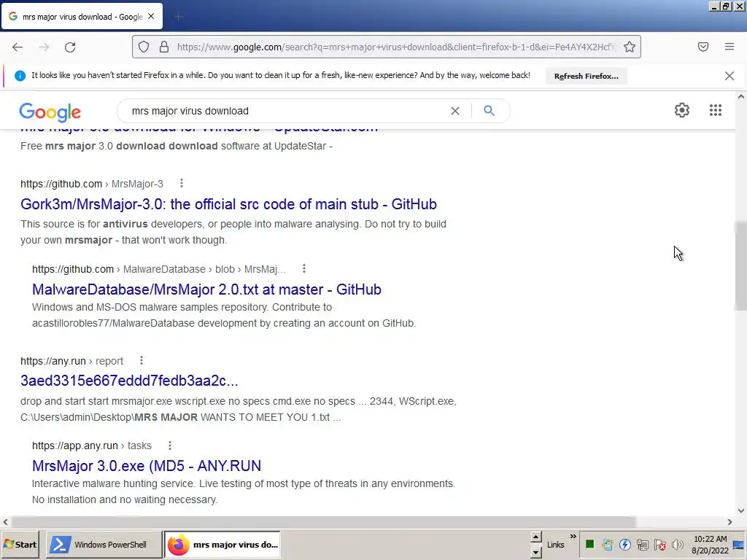Close the Google search tab
Image resolution: width=747 pixels, height=560 pixels.
(151, 16)
